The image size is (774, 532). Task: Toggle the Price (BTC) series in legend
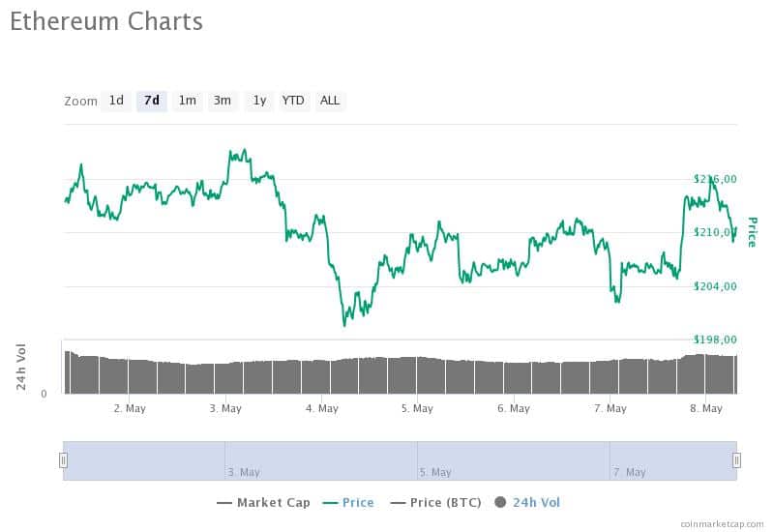[436, 502]
